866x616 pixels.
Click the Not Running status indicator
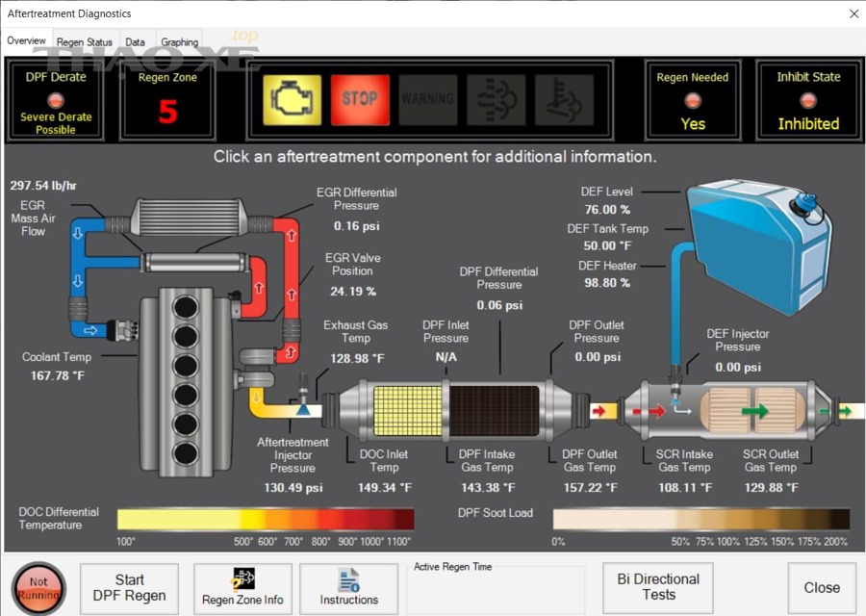[38, 588]
